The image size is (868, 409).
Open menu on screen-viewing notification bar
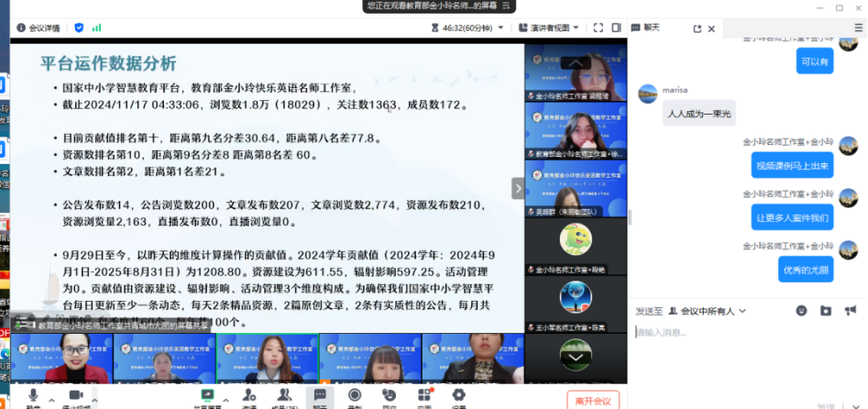pyautogui.click(x=505, y=6)
